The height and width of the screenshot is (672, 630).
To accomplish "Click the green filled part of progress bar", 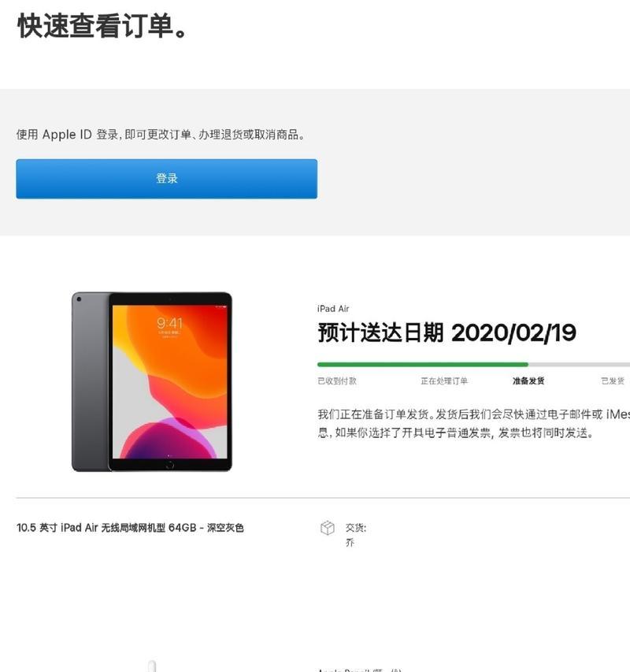I will pyautogui.click(x=423, y=365).
